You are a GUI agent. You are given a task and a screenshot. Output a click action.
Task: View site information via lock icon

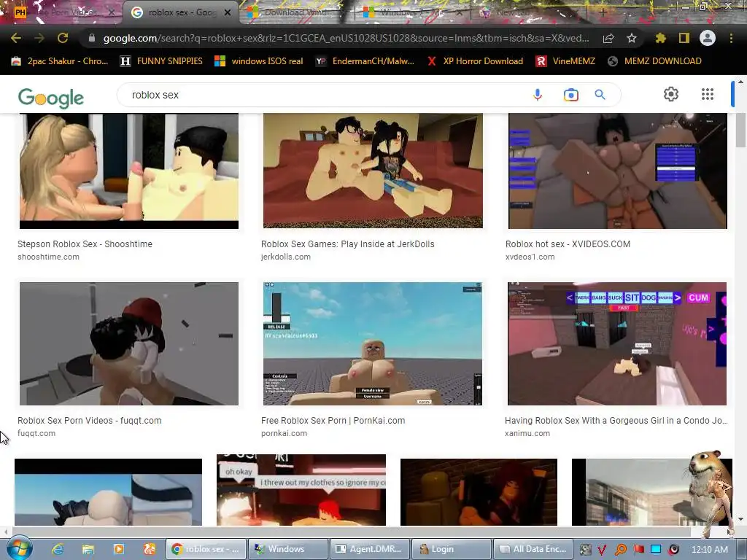(x=92, y=38)
